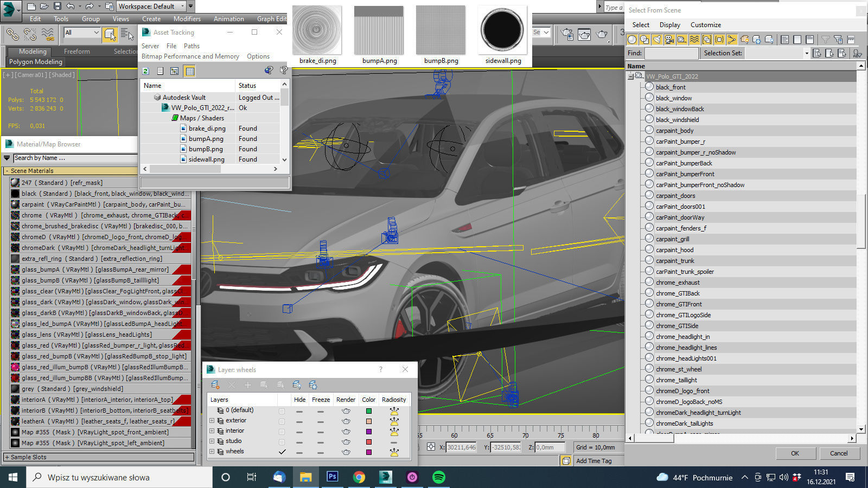Switch Asset Tracking to Tree View icon
This screenshot has height=488, width=868.
pyautogui.click(x=174, y=71)
